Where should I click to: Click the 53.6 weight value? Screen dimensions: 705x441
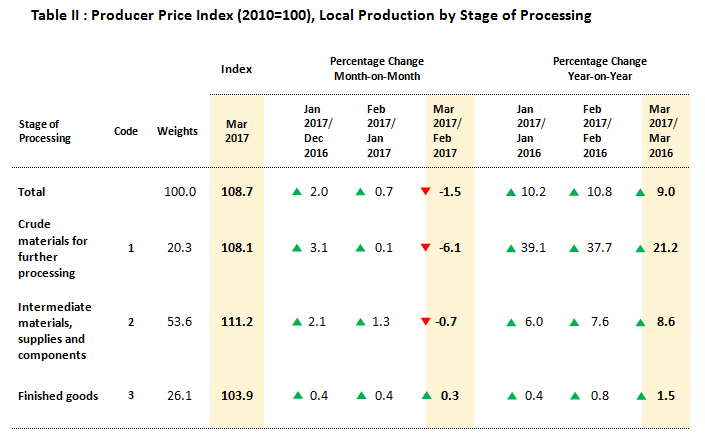[179, 321]
